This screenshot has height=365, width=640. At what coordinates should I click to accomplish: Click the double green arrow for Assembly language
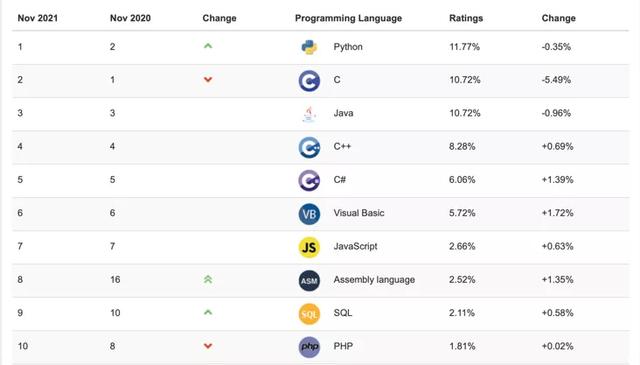coord(208,280)
